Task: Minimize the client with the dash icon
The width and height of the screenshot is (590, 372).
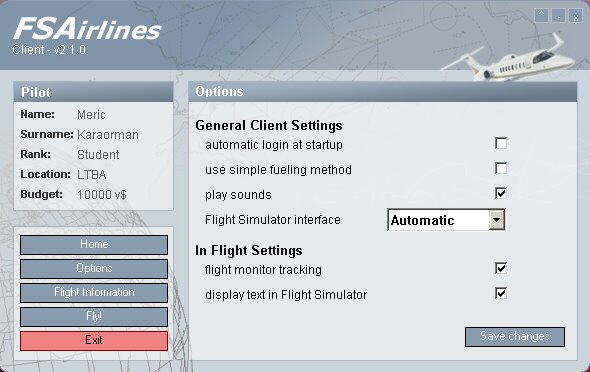Action: [559, 15]
